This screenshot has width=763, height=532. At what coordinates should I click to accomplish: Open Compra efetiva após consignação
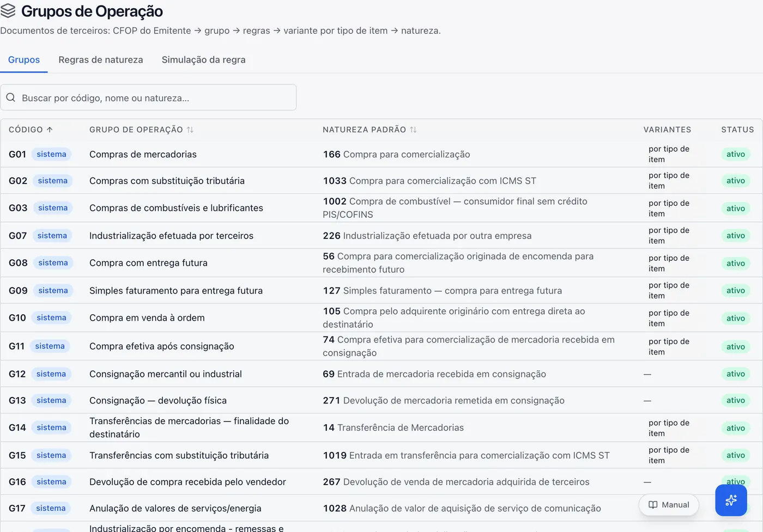[x=162, y=346]
